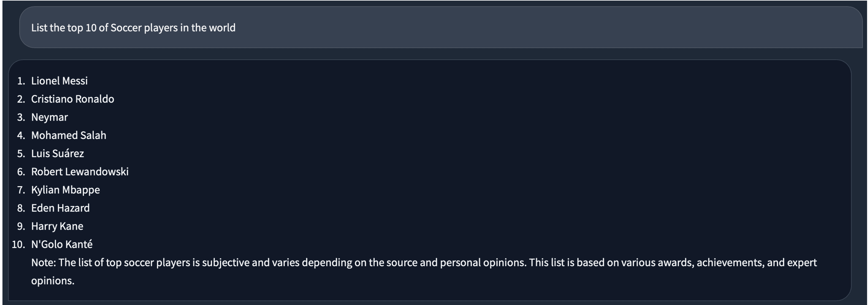Click the 'Note:' label in the response
The width and height of the screenshot is (868, 305).
(x=44, y=262)
